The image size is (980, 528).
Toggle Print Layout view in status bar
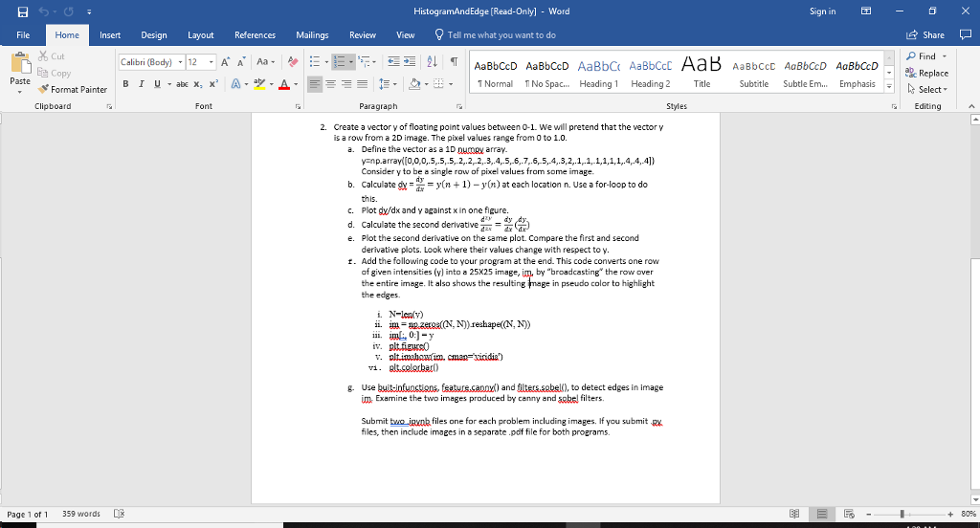coord(822,514)
